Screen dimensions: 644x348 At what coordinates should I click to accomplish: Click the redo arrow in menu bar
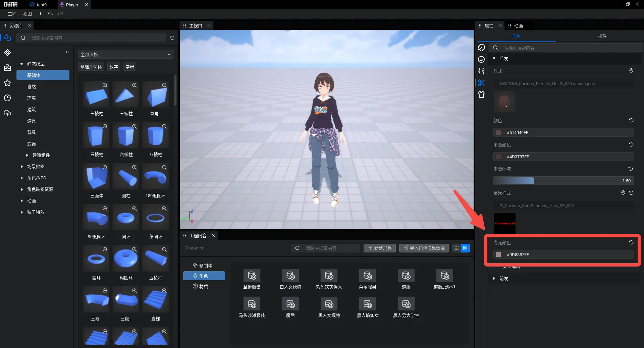tap(60, 14)
